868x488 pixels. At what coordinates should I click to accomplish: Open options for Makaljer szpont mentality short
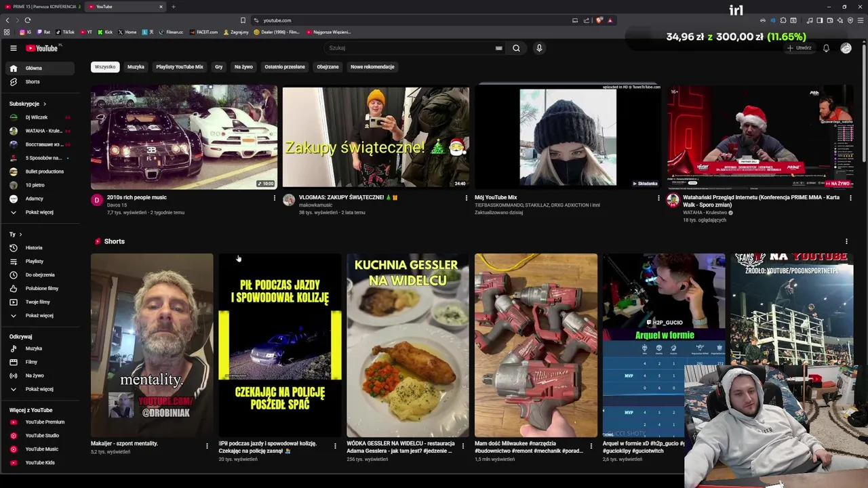click(207, 445)
